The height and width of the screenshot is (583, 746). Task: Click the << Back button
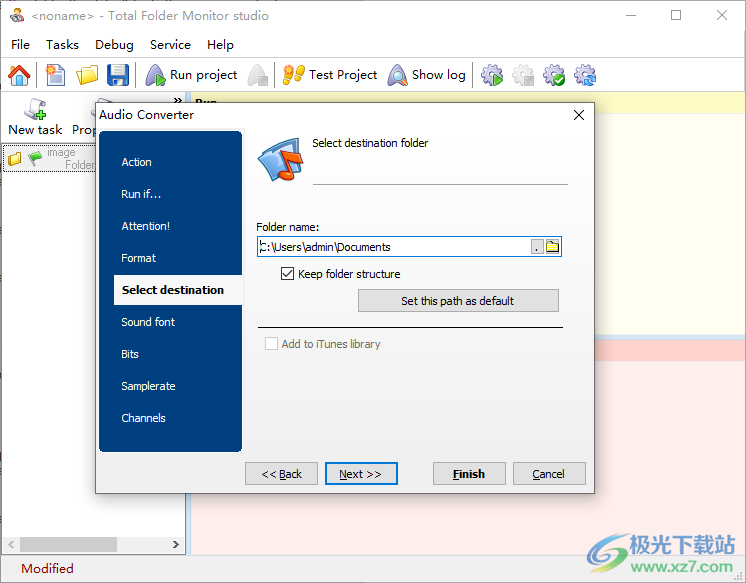[x=281, y=474]
